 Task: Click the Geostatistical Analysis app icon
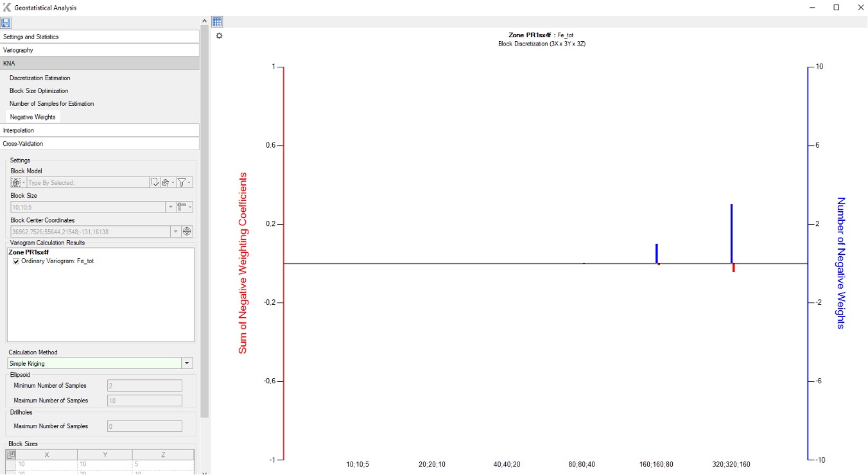[7, 7]
